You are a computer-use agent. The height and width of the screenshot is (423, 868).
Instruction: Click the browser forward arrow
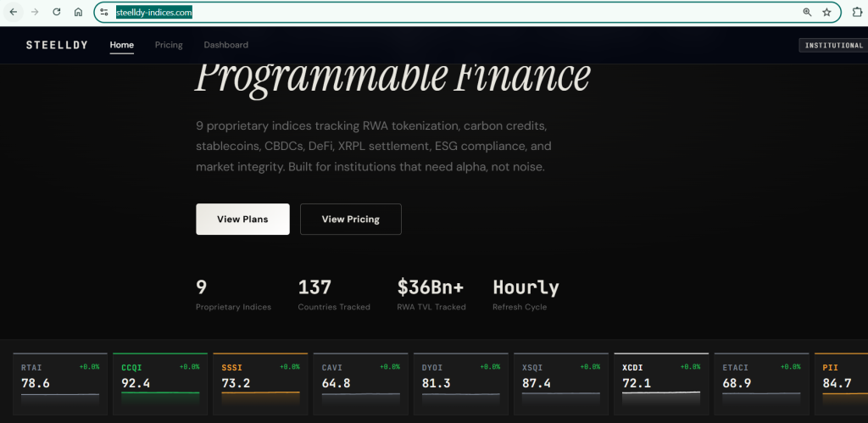[x=35, y=12]
